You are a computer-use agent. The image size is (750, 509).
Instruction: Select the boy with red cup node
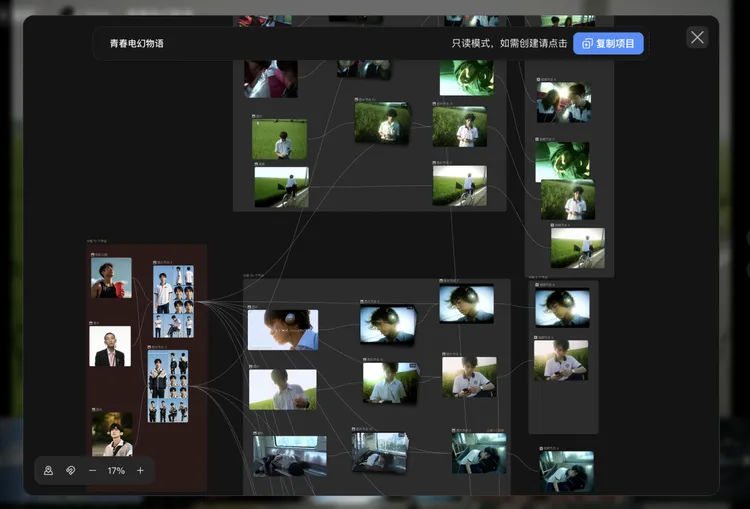pyautogui.click(x=111, y=278)
